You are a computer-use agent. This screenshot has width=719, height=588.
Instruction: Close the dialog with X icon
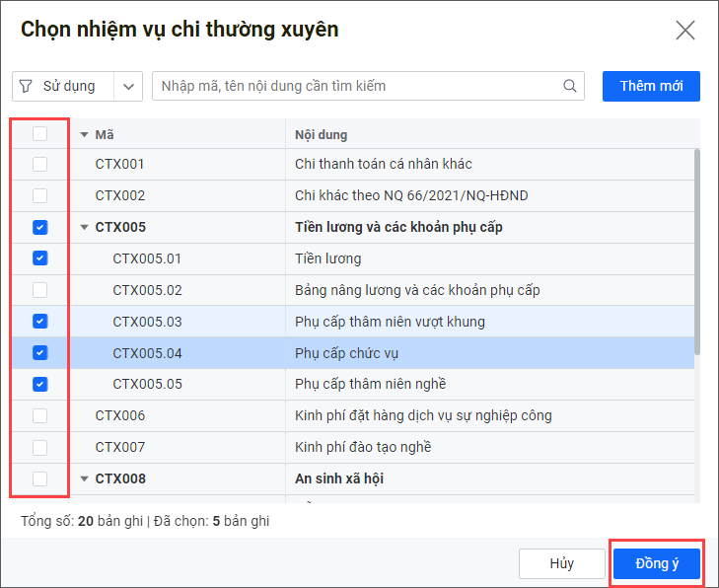[x=685, y=30]
